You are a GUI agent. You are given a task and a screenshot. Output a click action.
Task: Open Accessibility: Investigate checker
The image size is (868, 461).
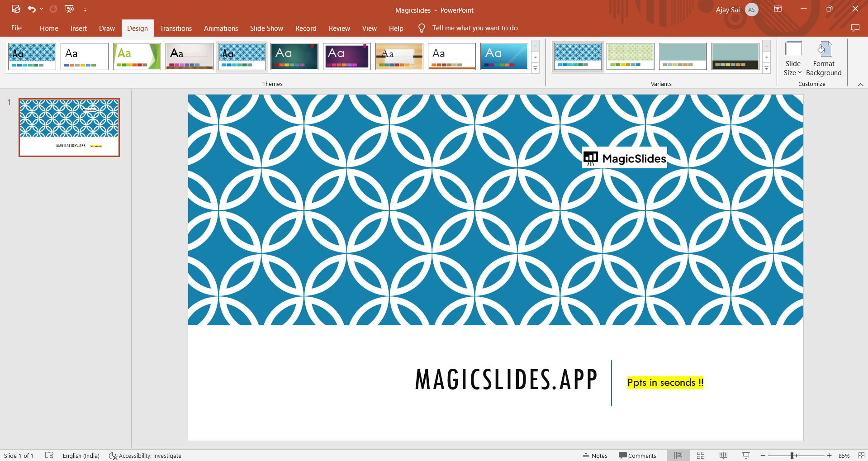tap(145, 456)
